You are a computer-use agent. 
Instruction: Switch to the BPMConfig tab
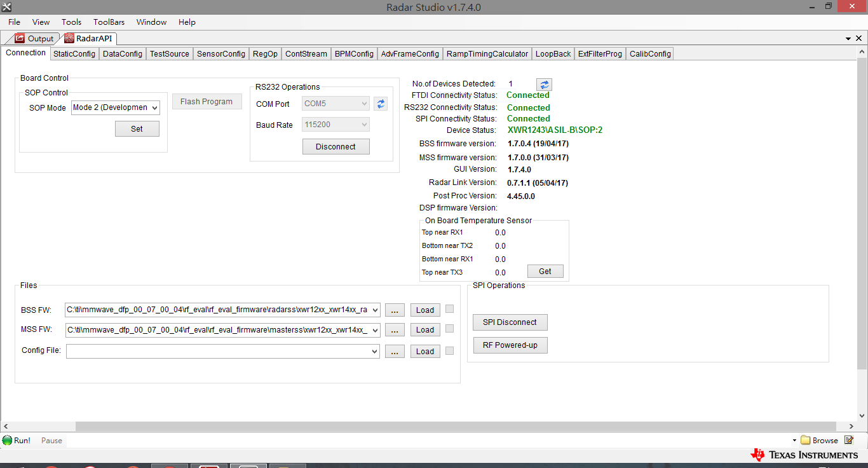(x=355, y=54)
